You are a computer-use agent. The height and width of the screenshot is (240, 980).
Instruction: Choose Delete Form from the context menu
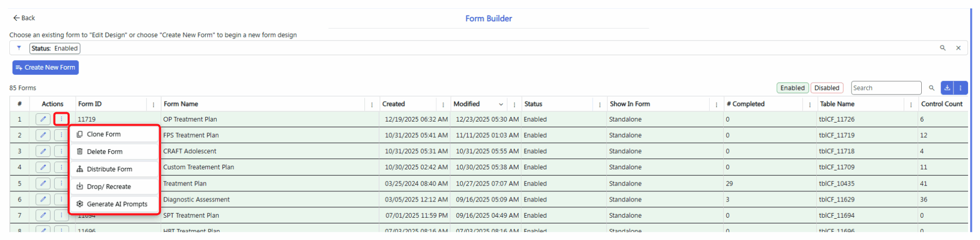(114, 152)
